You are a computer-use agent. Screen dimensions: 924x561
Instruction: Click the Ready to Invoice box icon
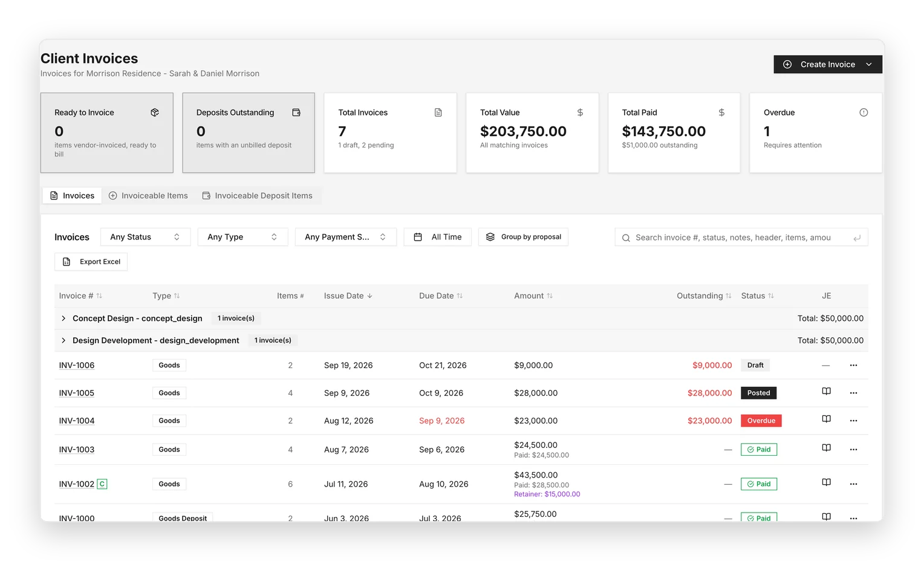[x=155, y=112]
